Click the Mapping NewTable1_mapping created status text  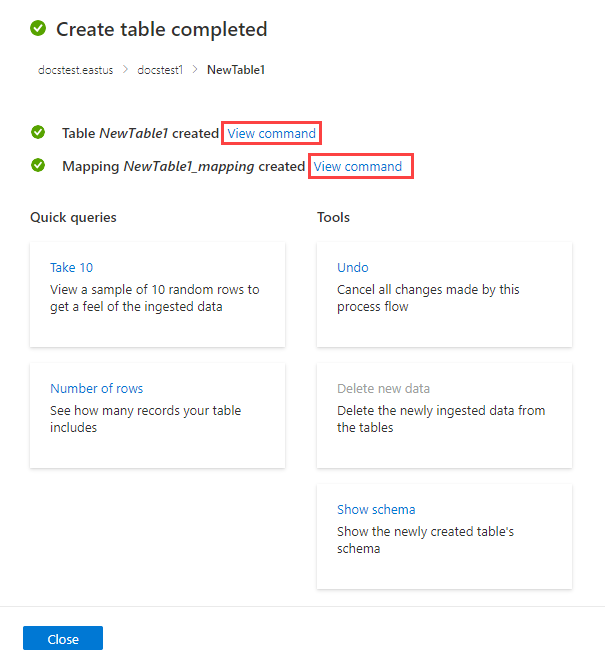click(x=183, y=166)
